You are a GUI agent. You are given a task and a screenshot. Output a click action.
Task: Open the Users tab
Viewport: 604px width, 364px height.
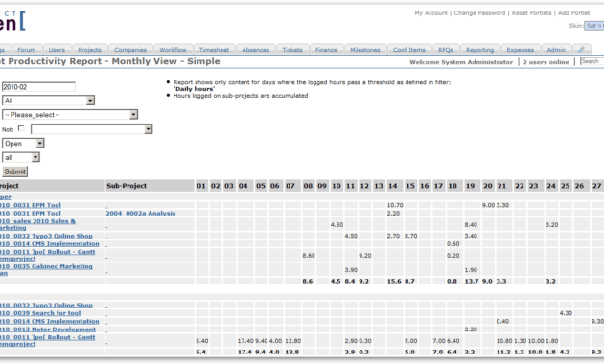point(57,49)
